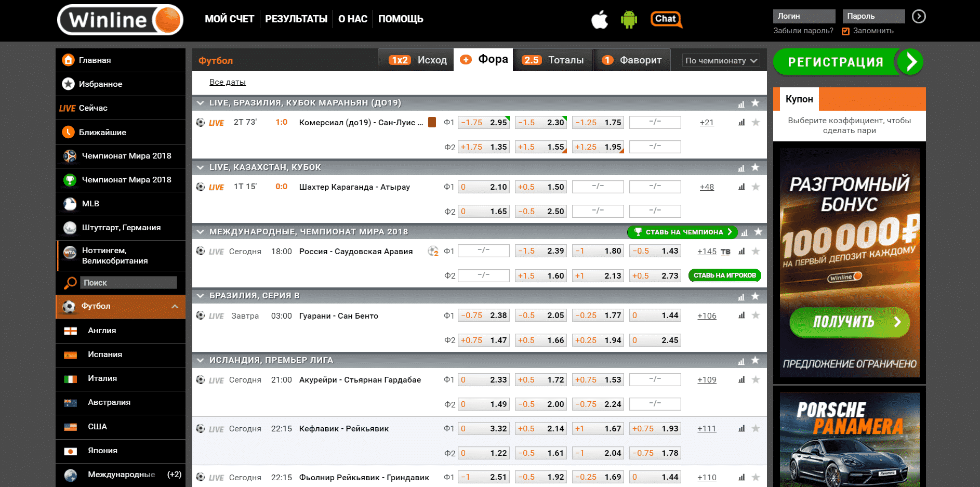Screen dimensions: 980x487
Task: Collapse the Исландия, Премьер Лига section
Action: [200, 360]
